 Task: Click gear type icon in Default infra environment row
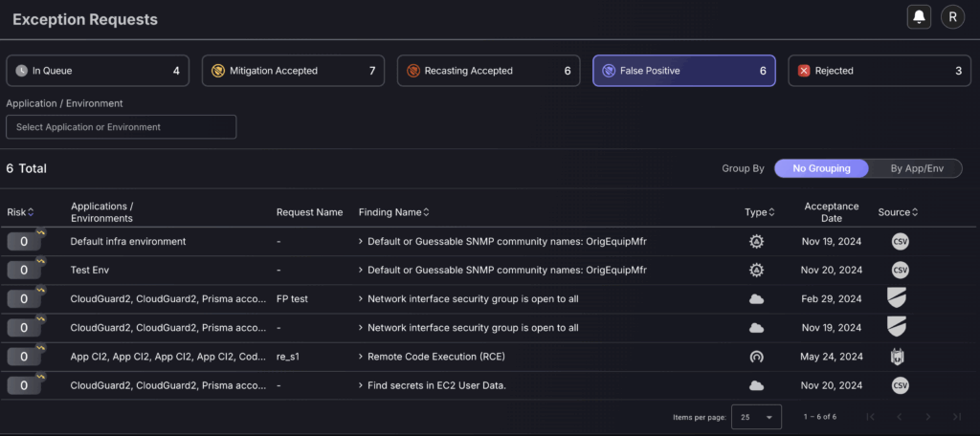pos(756,241)
